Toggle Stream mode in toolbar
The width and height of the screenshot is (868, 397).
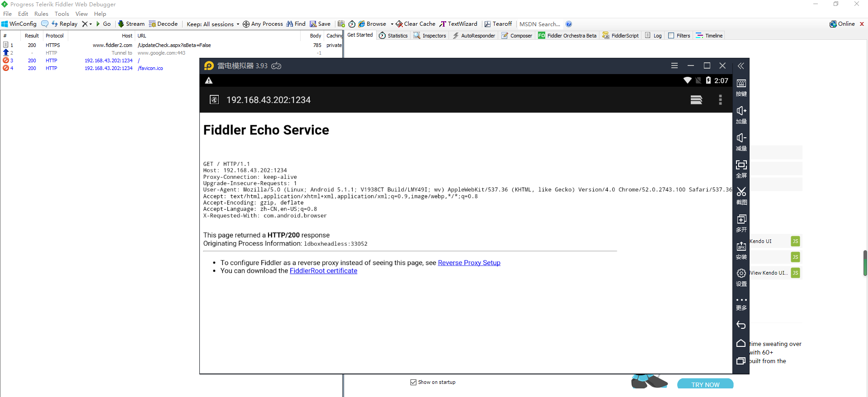tap(131, 24)
